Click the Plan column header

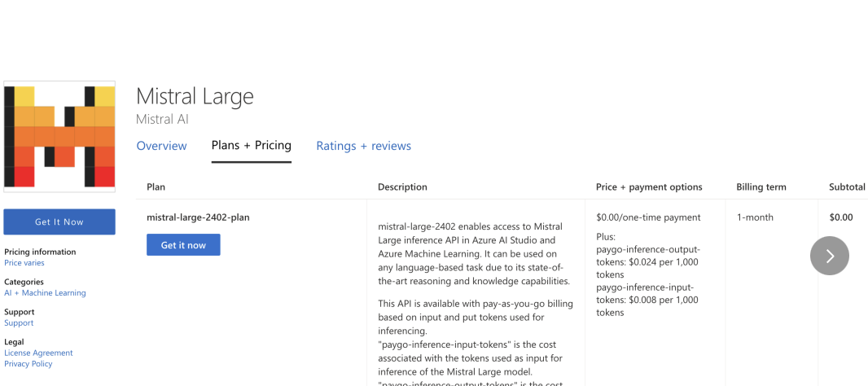[156, 187]
